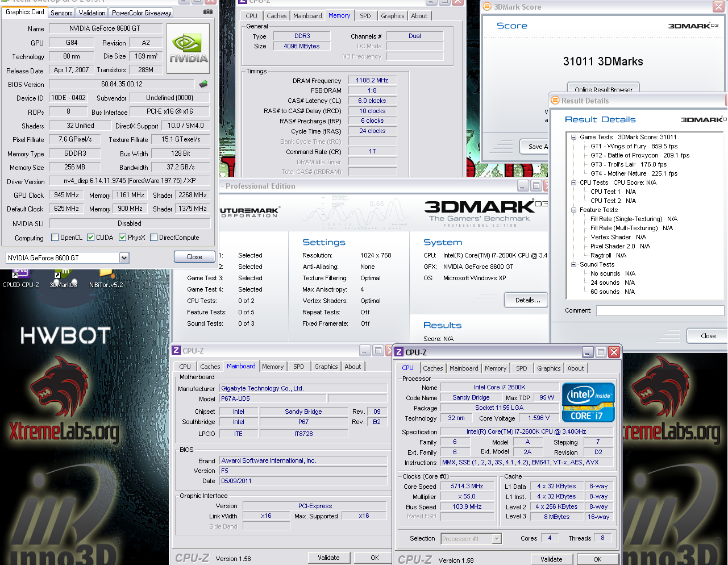
Task: Open the Validation tab in GPU-Z
Action: coord(92,13)
